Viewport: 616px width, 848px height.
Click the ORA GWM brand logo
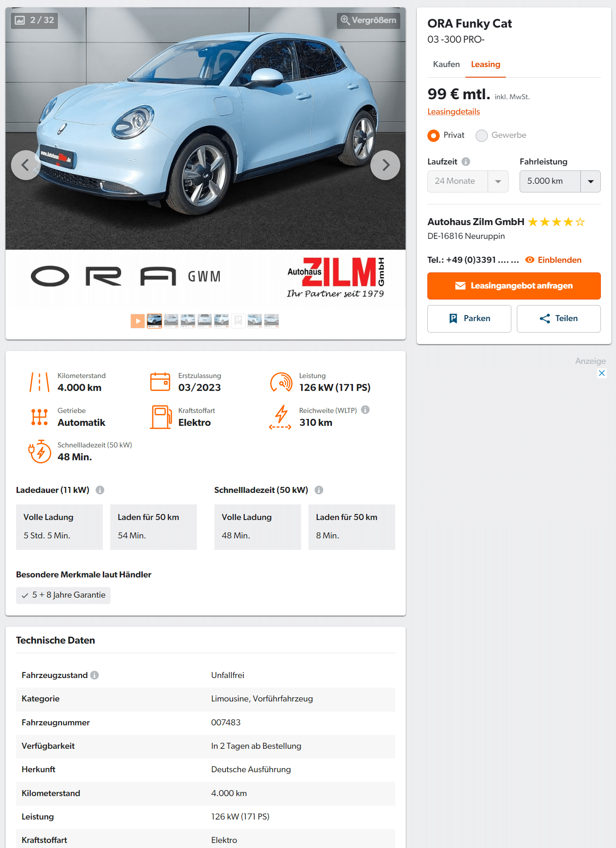tap(126, 277)
